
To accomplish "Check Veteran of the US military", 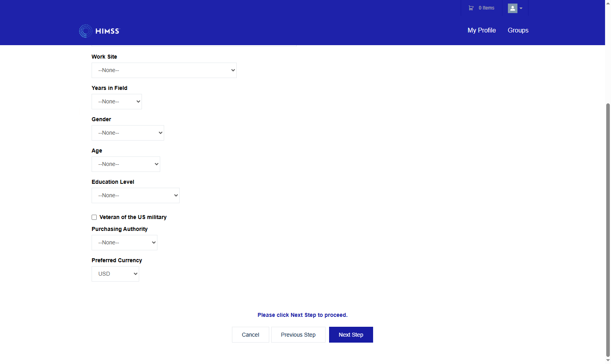I will [94, 217].
